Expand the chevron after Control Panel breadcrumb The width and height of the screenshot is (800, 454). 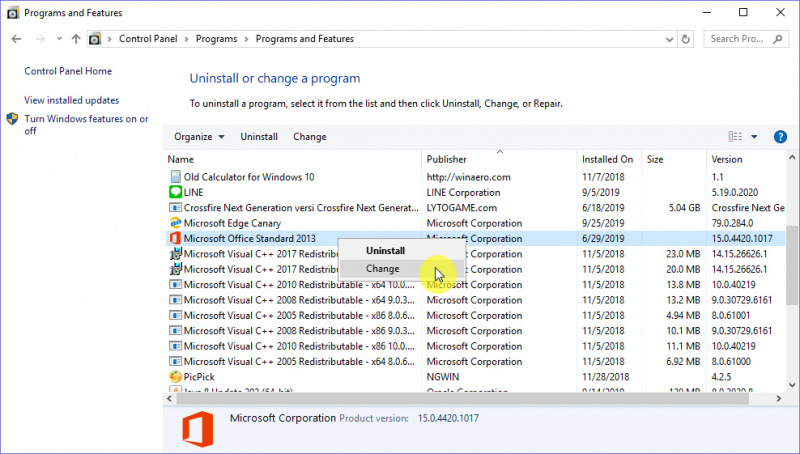pos(186,39)
